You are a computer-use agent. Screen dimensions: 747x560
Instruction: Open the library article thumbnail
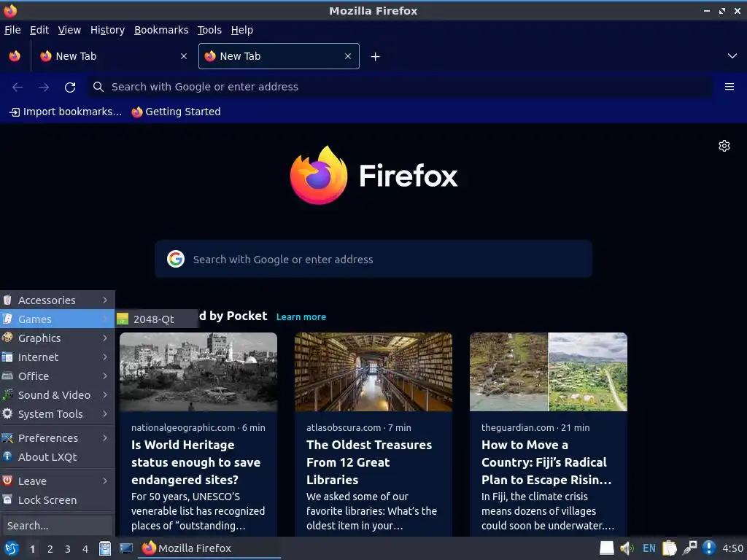pos(373,372)
